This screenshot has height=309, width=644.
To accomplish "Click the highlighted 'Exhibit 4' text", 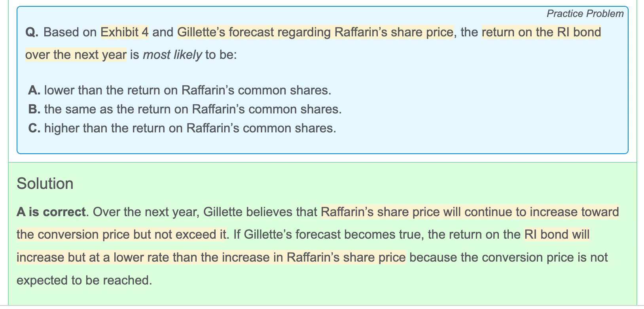I will (x=125, y=32).
